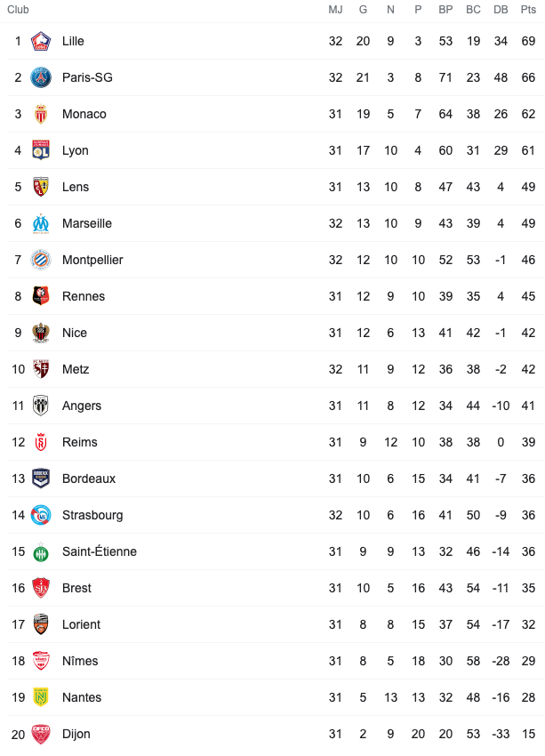The image size is (545, 756).
Task: Click the Pts column header
Action: (x=528, y=10)
